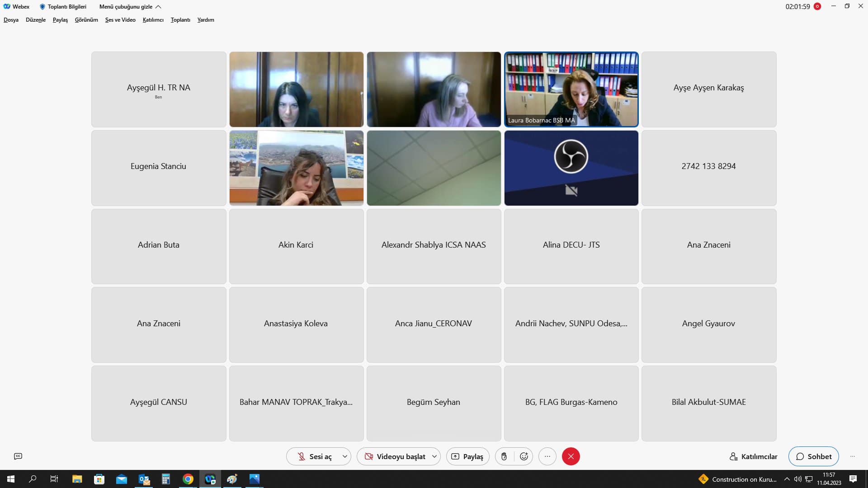
Task: Open the Ses ve Video menu
Action: point(120,20)
